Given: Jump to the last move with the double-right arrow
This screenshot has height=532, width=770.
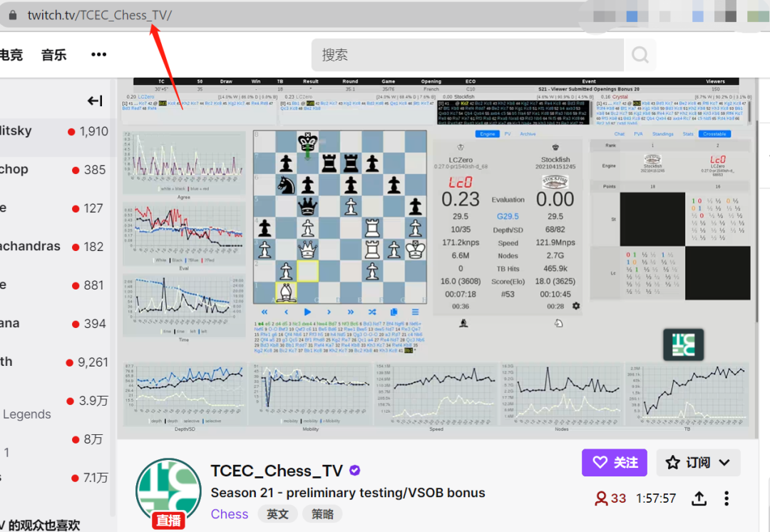Looking at the screenshot, I should 351,312.
